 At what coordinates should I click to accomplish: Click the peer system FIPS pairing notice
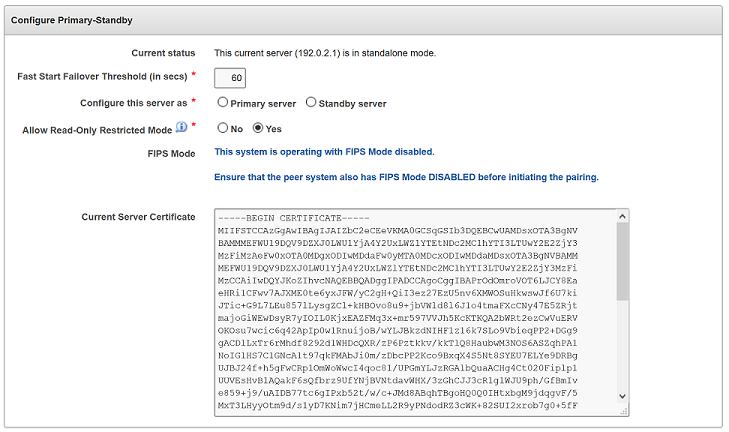(406, 177)
